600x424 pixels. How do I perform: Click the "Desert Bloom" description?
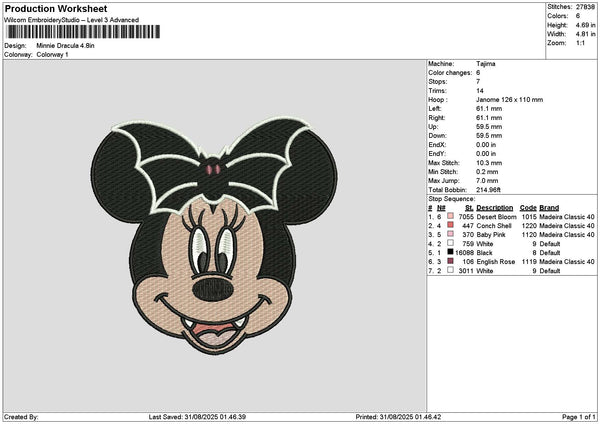[x=496, y=217]
